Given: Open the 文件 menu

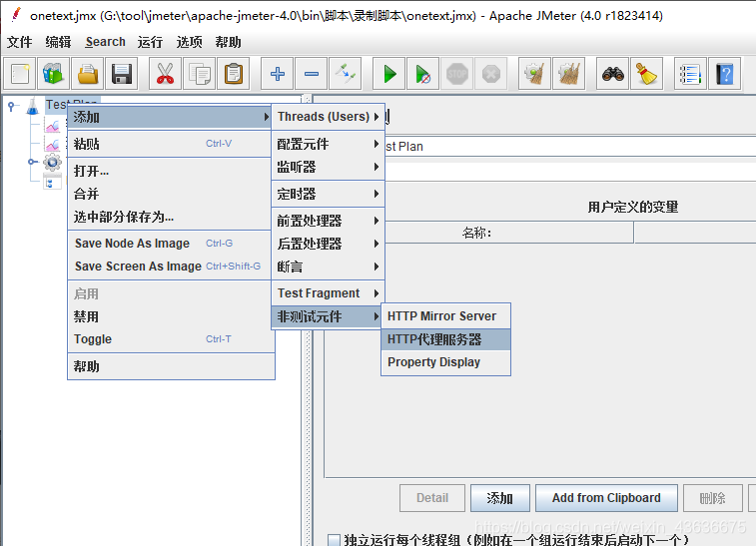Looking at the screenshot, I should 20,42.
